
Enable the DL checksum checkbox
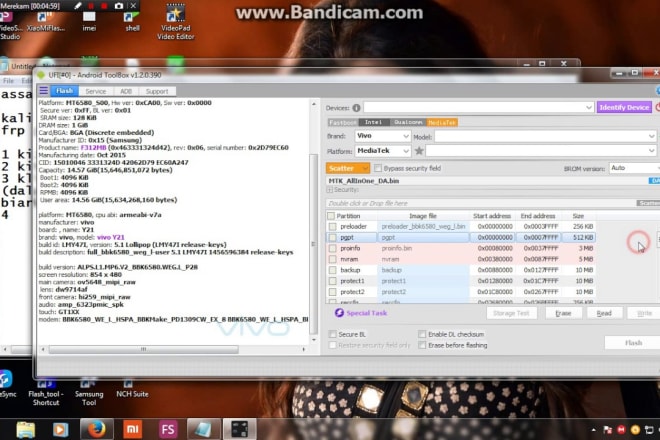click(x=422, y=334)
